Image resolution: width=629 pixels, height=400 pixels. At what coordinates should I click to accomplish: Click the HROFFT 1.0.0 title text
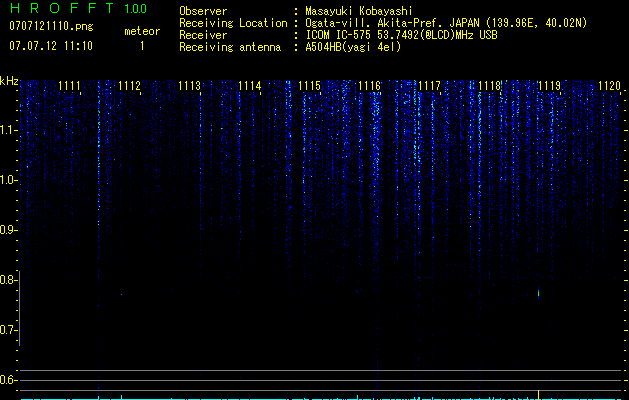[79, 8]
